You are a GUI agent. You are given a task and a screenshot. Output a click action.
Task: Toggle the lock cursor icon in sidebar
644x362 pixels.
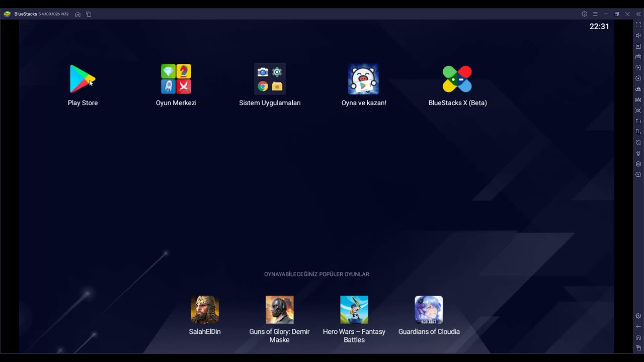pos(638,46)
